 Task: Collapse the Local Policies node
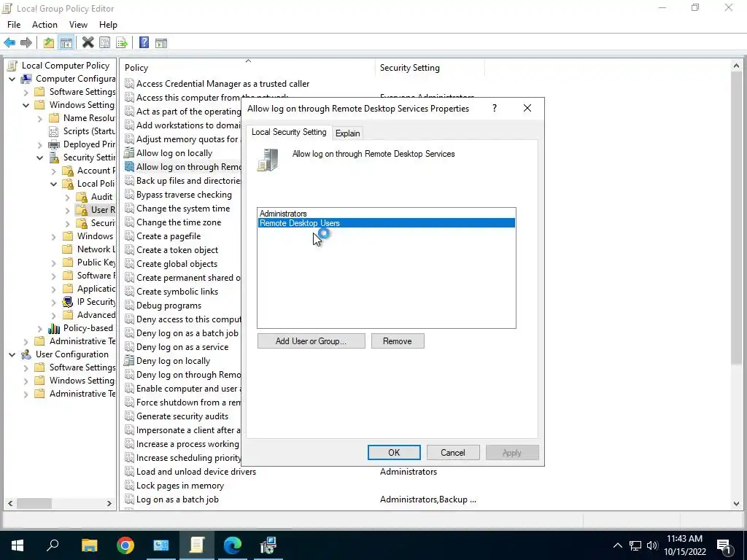click(54, 184)
